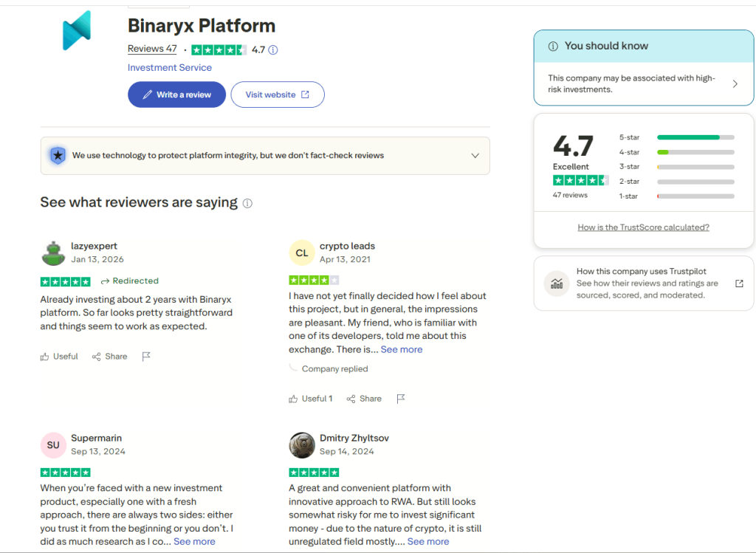This screenshot has width=756, height=553.
Task: Click See more on Dmitry Zhyltsov's review
Action: (x=428, y=541)
